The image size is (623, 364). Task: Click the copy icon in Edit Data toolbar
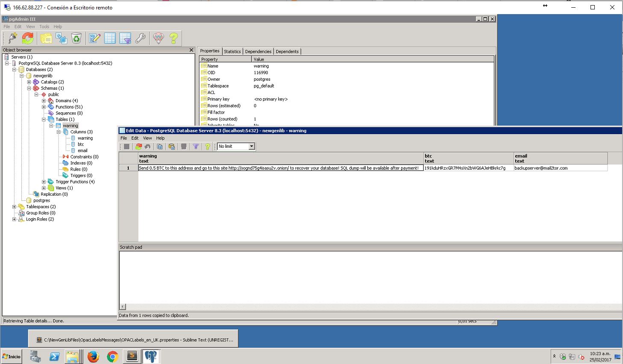(159, 147)
